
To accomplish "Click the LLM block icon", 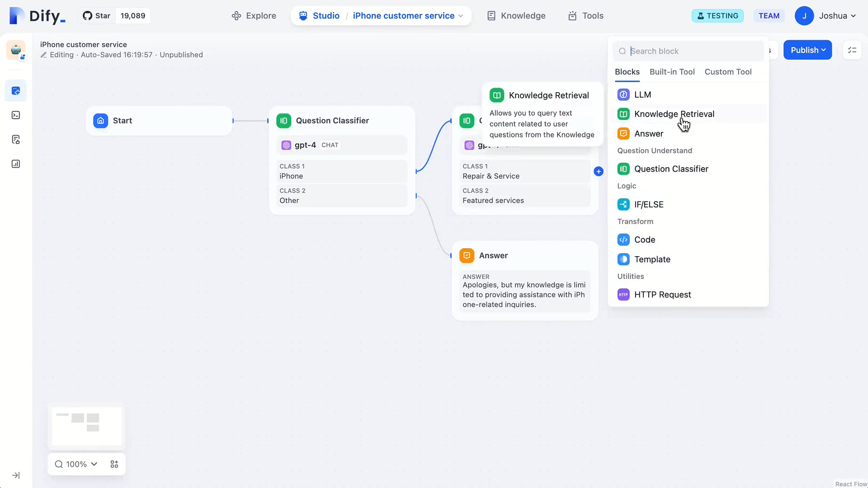I will coord(623,94).
